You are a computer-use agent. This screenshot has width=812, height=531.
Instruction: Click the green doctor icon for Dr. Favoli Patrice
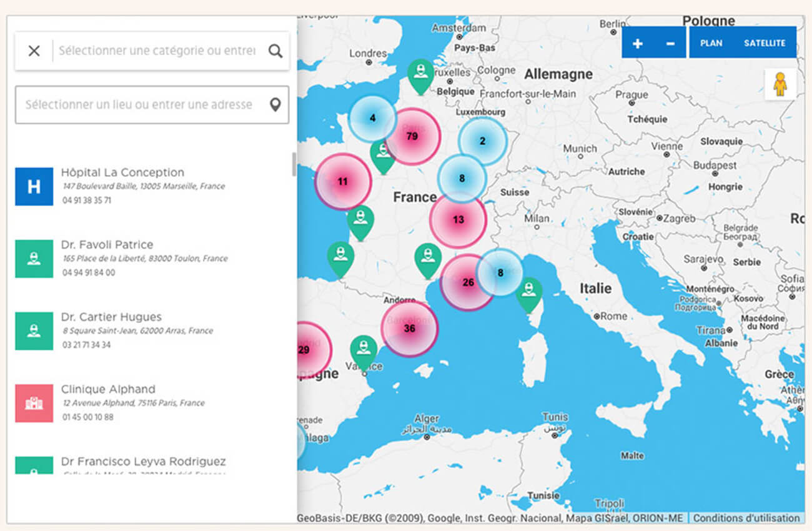pyautogui.click(x=34, y=259)
